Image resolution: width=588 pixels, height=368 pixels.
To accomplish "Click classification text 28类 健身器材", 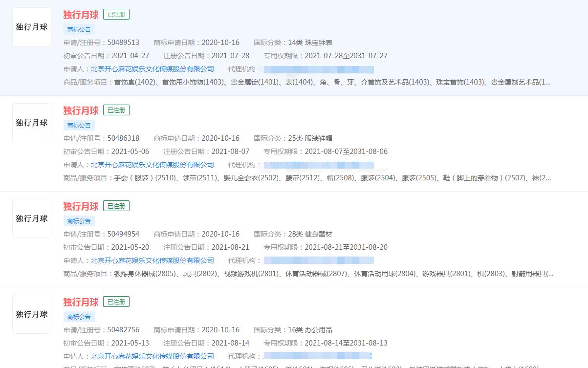I will click(310, 234).
